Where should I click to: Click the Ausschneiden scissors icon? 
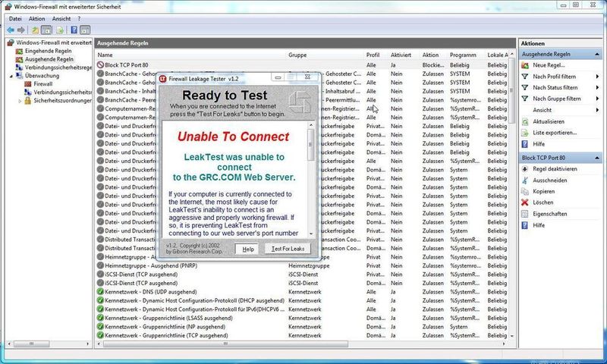525,180
